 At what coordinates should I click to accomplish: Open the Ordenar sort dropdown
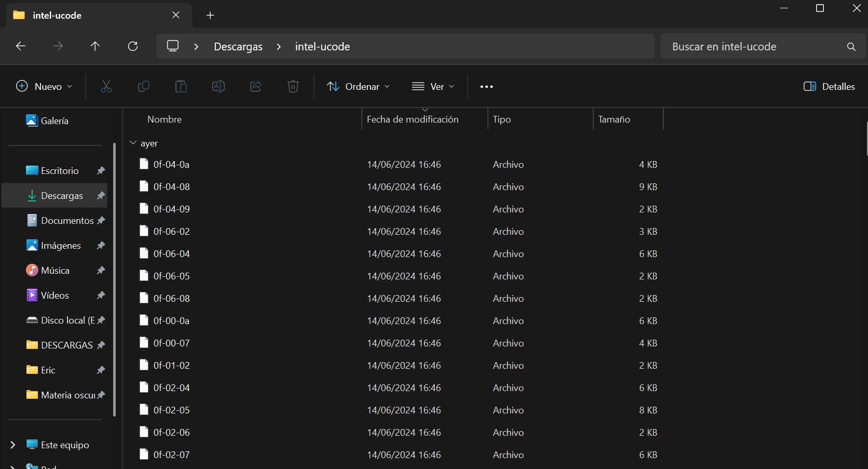click(x=358, y=86)
